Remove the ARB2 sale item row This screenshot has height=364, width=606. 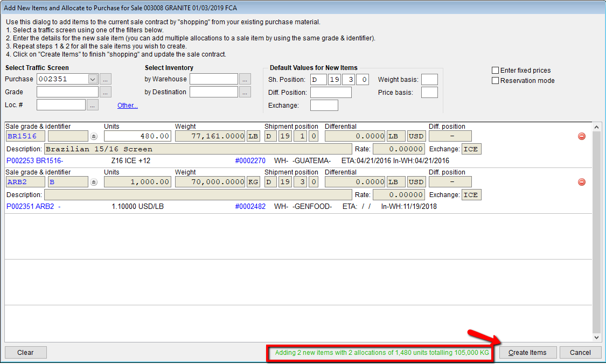(x=581, y=182)
